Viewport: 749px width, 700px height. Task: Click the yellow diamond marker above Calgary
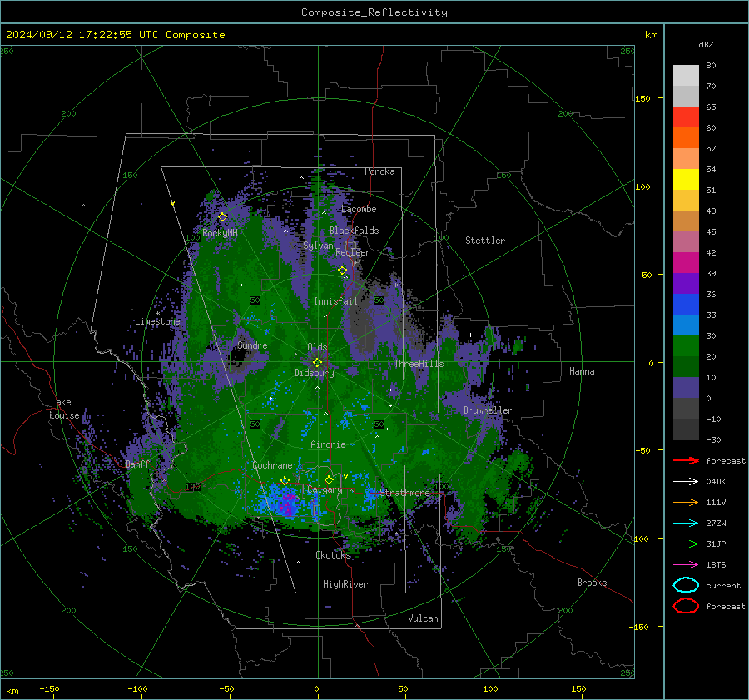[329, 479]
